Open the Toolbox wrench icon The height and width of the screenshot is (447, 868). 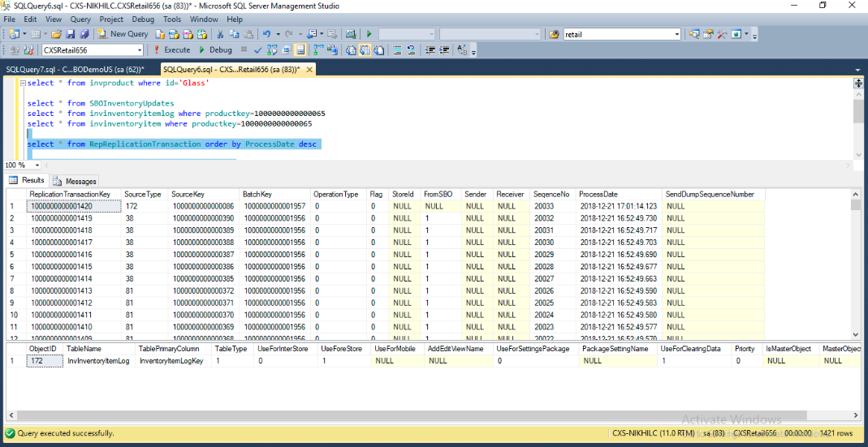point(722,34)
